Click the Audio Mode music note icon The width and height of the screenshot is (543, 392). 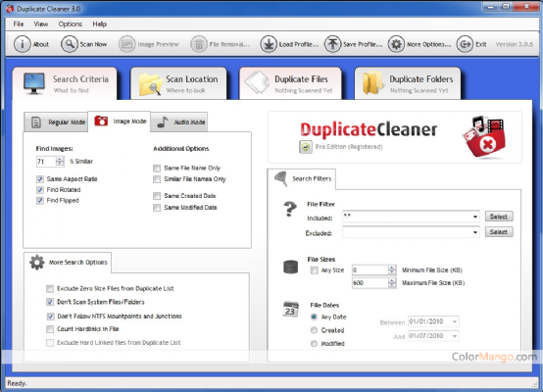click(x=162, y=122)
